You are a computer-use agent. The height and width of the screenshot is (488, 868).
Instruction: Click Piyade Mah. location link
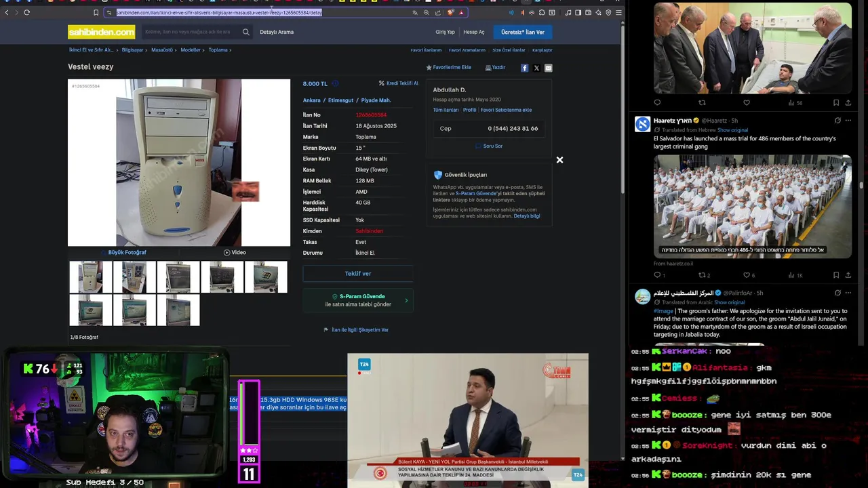[376, 100]
